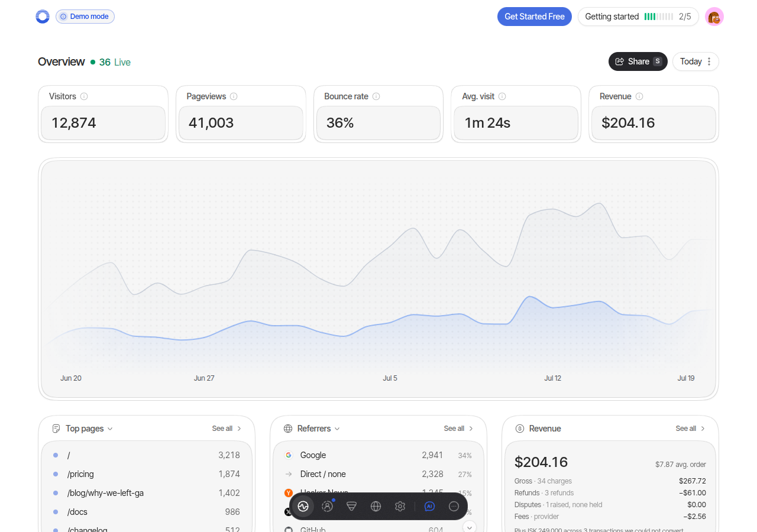Click the more options ellipsis in dock
Image resolution: width=757 pixels, height=532 pixels.
pyautogui.click(x=454, y=506)
